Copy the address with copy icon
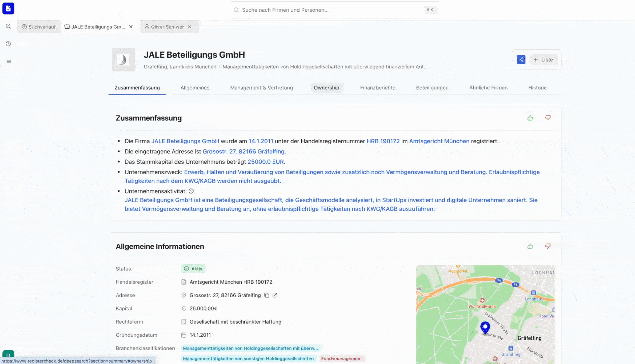Viewport: 635px width, 364px height. tap(267, 295)
